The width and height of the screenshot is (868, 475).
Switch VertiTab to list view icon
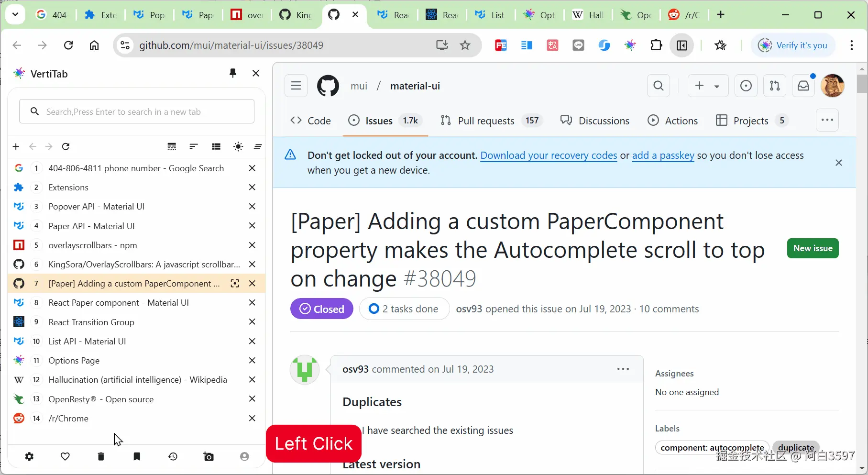[216, 146]
